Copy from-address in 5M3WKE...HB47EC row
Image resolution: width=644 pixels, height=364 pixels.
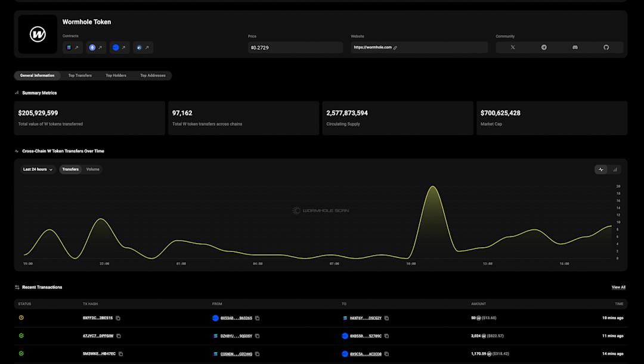(257, 354)
